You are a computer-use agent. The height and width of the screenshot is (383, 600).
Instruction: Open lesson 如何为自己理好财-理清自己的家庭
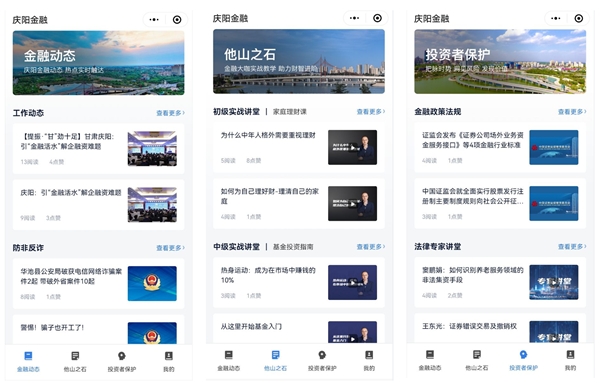tap(299, 204)
